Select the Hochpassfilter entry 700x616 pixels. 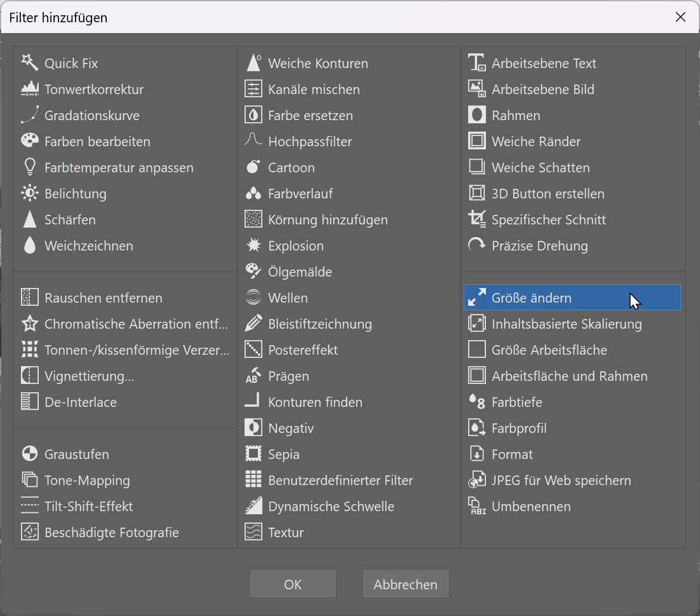tap(309, 141)
